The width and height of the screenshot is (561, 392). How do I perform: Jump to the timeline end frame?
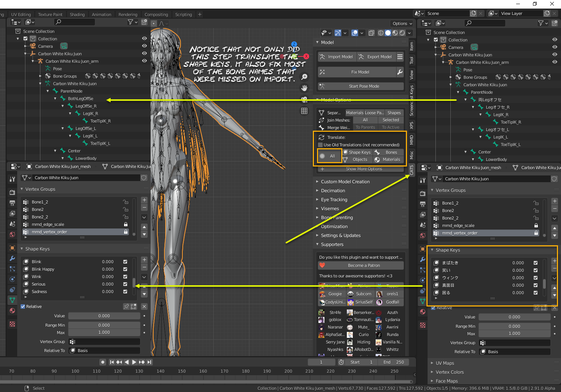(150, 362)
